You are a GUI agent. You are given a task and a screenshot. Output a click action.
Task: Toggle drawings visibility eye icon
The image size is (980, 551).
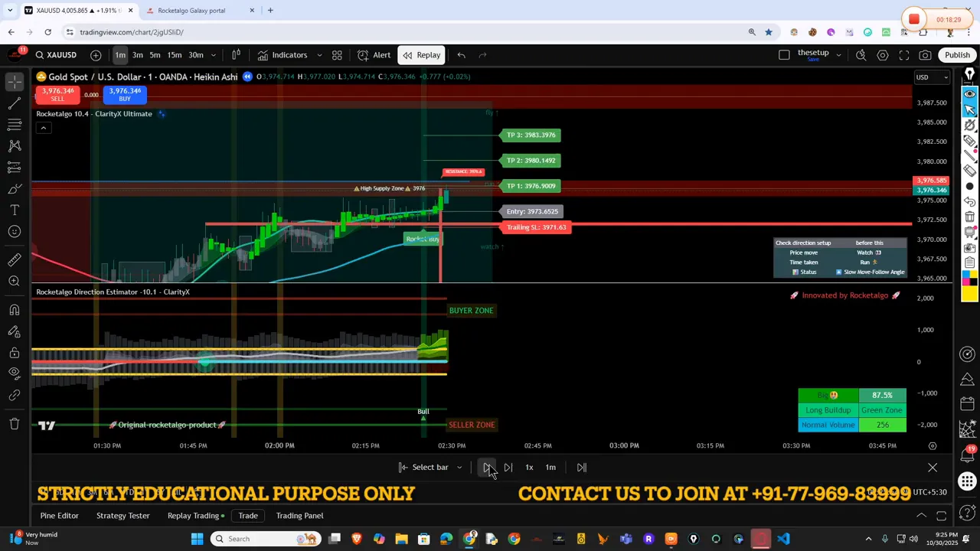tap(15, 373)
